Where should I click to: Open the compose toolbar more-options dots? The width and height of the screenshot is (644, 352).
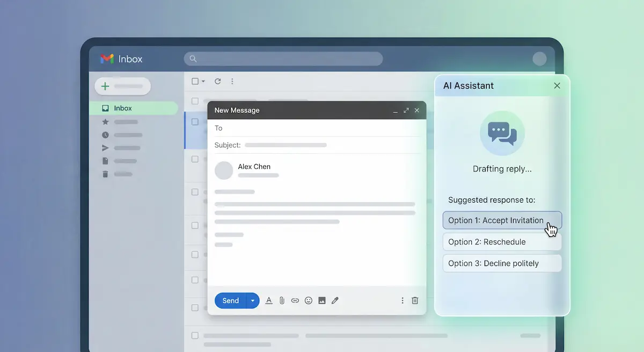(402, 300)
